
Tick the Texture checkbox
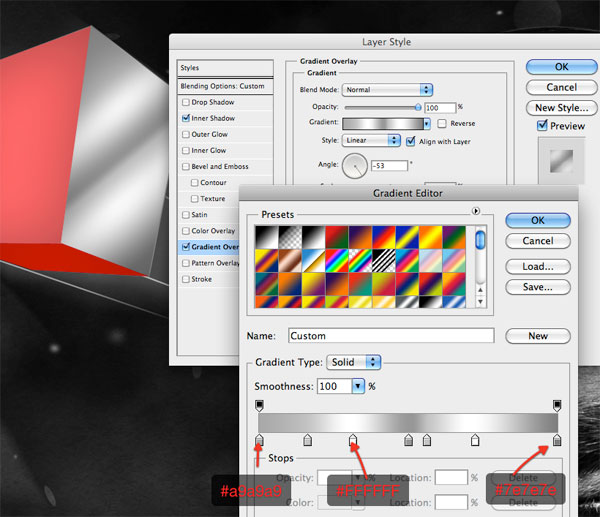point(194,199)
